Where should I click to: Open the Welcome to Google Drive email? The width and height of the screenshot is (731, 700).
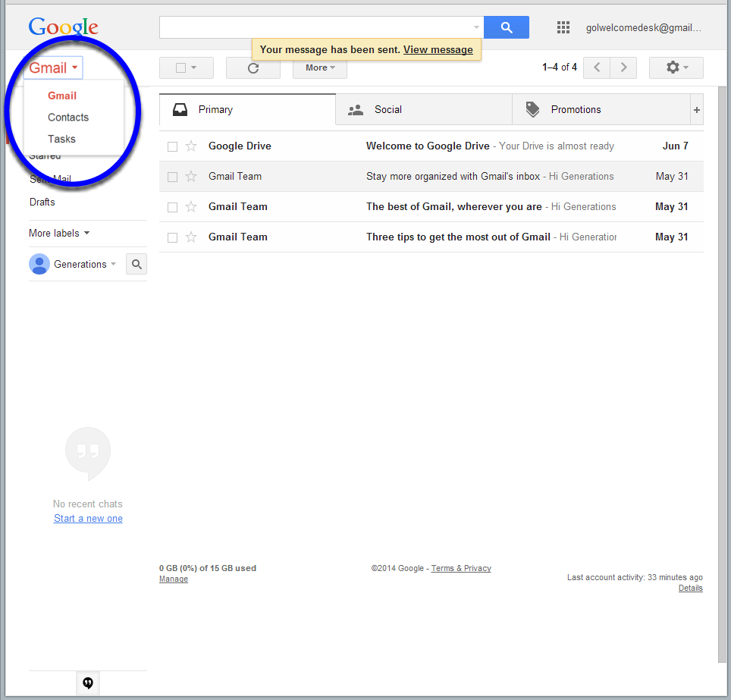(431, 146)
